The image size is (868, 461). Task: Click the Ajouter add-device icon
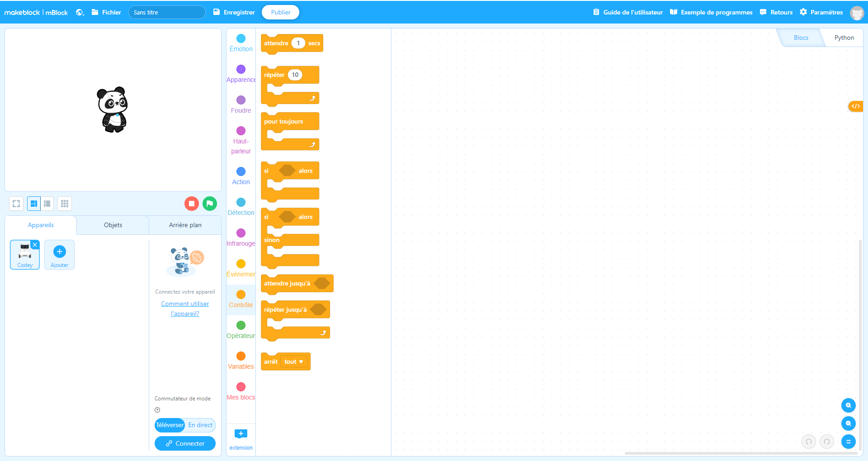[x=60, y=252]
